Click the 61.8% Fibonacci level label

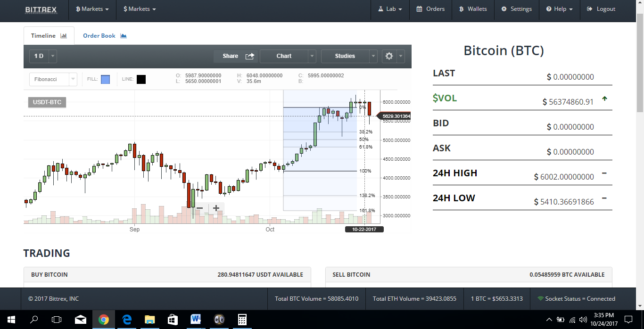pos(366,147)
